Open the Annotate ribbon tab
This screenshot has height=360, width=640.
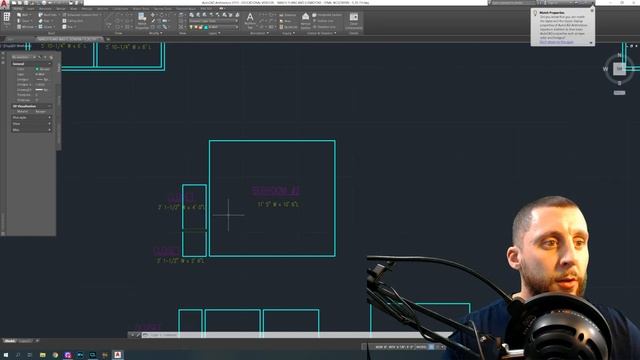(45, 9)
